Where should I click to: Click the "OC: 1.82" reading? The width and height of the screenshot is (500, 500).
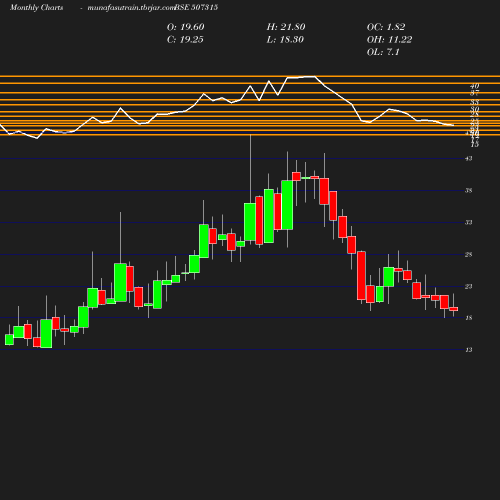(x=386, y=27)
